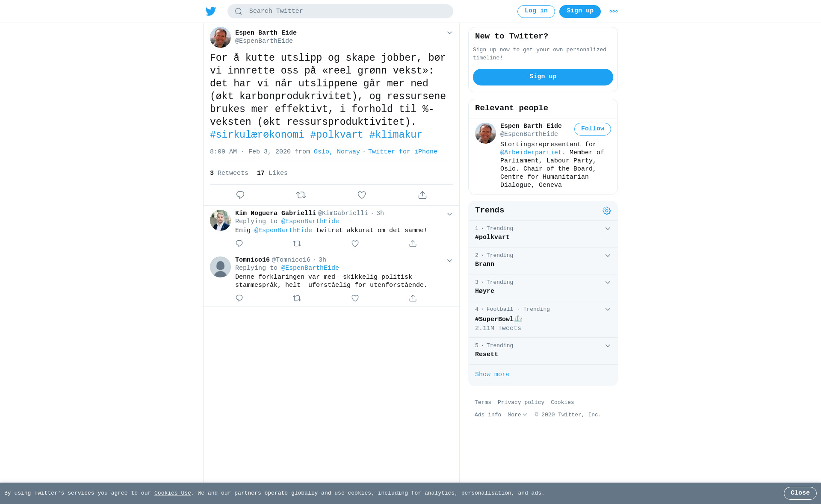Image resolution: width=821 pixels, height=504 pixels.
Task: Reply to Espen Barth Eide's main tweet
Action: [x=240, y=195]
